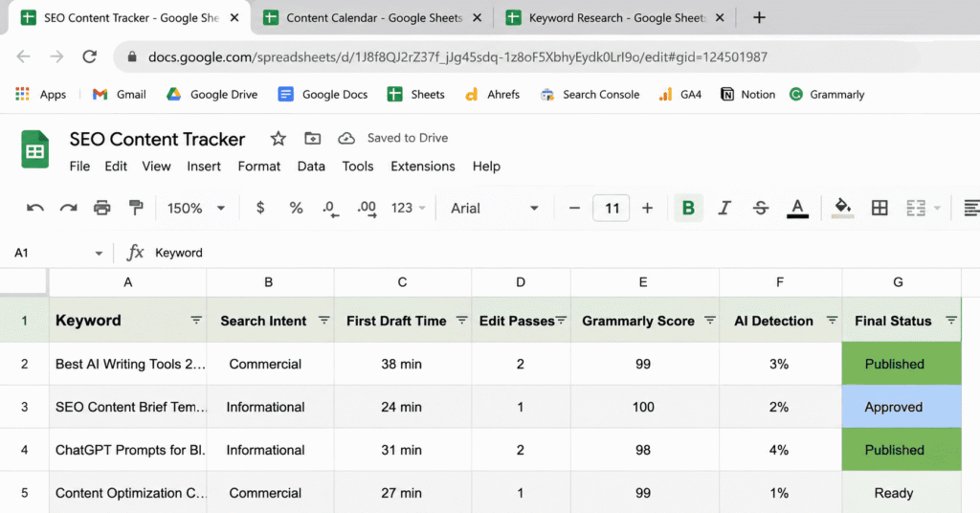
Task: Open the Grammarly bookmark
Action: tap(826, 95)
